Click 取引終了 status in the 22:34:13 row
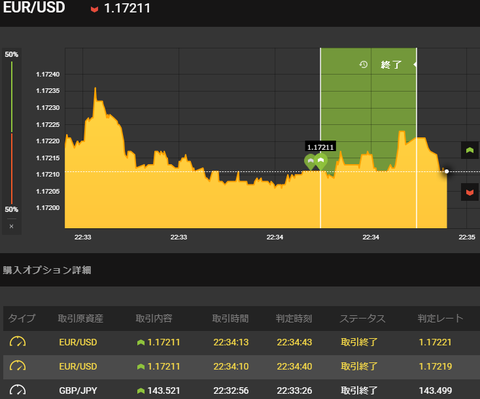Image resolution: width=480 pixels, height=399 pixels. [359, 342]
